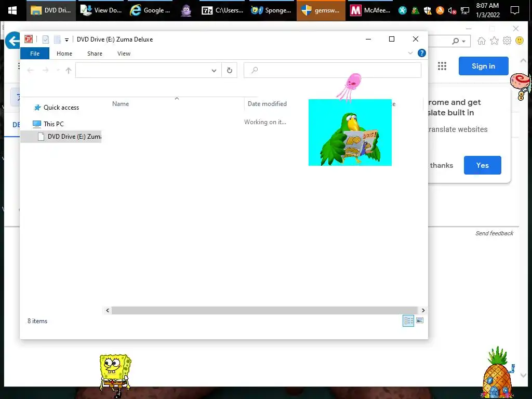Click the pink jellyfish sprite

[350, 87]
